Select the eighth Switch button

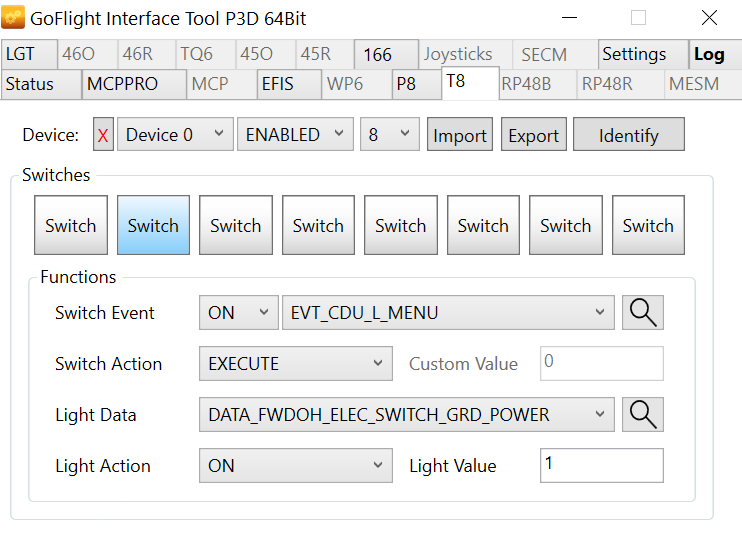pos(648,226)
